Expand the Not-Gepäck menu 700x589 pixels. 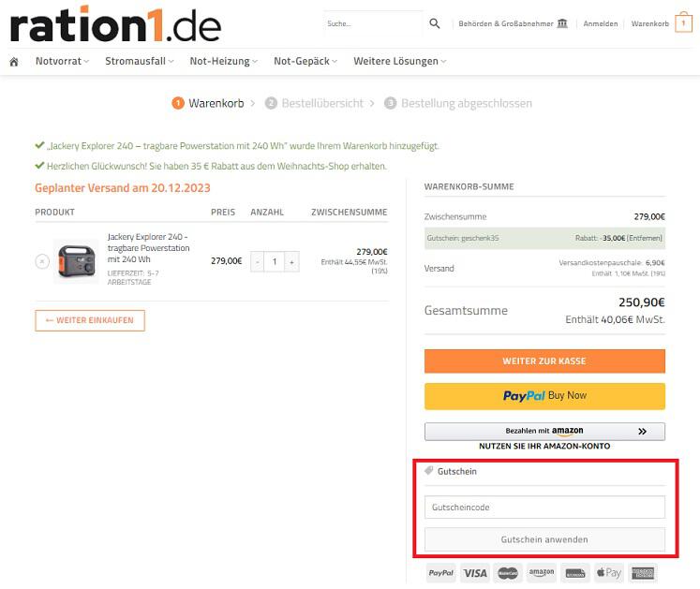point(305,61)
